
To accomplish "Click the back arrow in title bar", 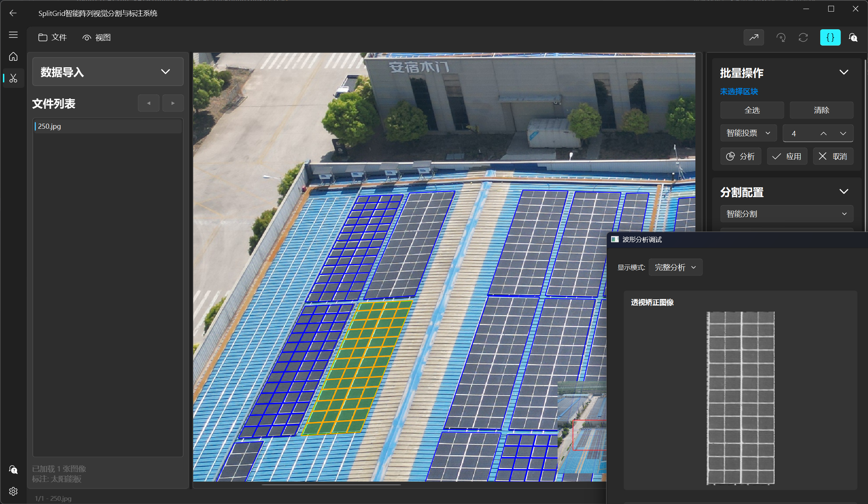I will click(x=13, y=13).
